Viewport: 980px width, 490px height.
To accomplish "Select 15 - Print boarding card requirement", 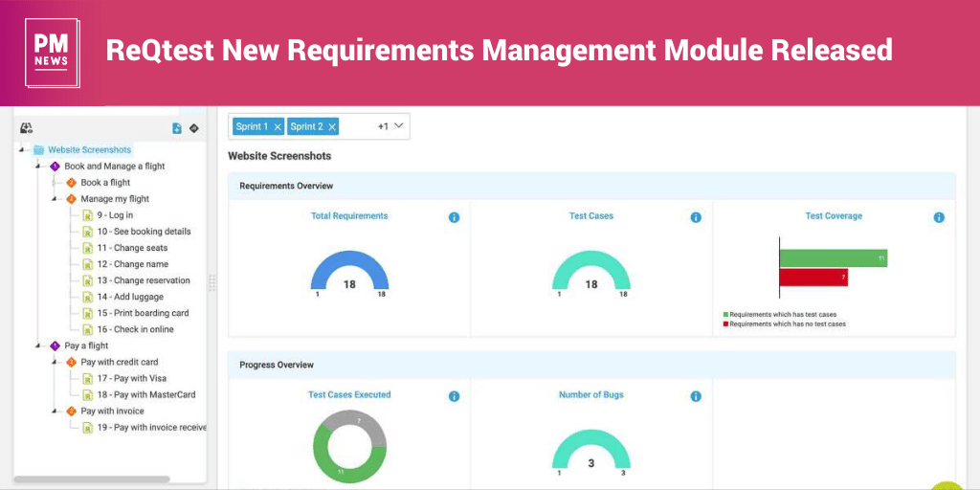I will (143, 313).
